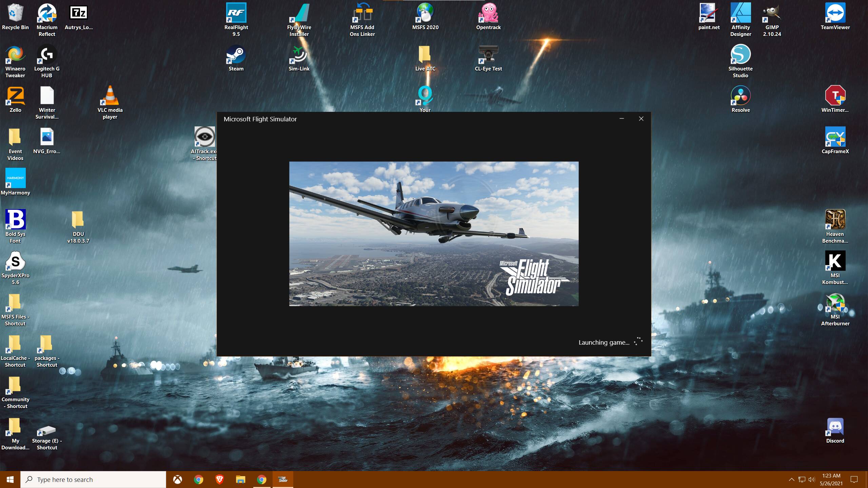The height and width of the screenshot is (488, 868).
Task: Launch SpyderXPro 5.6 icon
Action: (x=15, y=268)
